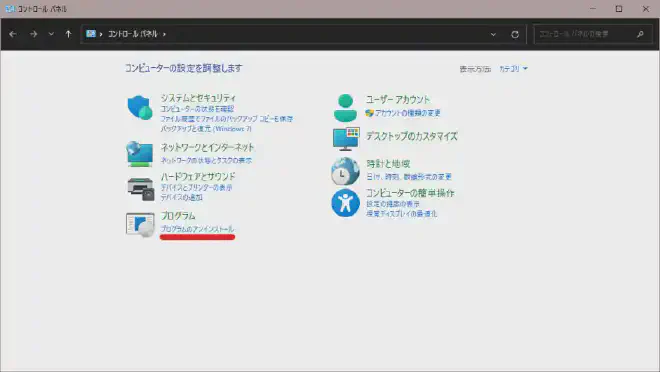
Task: Open システムとセキュリティ category
Action: (x=198, y=98)
